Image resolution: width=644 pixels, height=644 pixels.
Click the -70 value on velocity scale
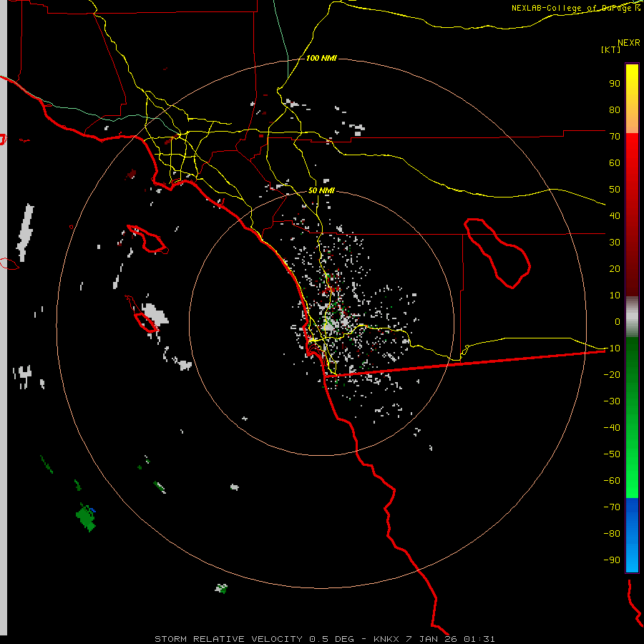(612, 507)
